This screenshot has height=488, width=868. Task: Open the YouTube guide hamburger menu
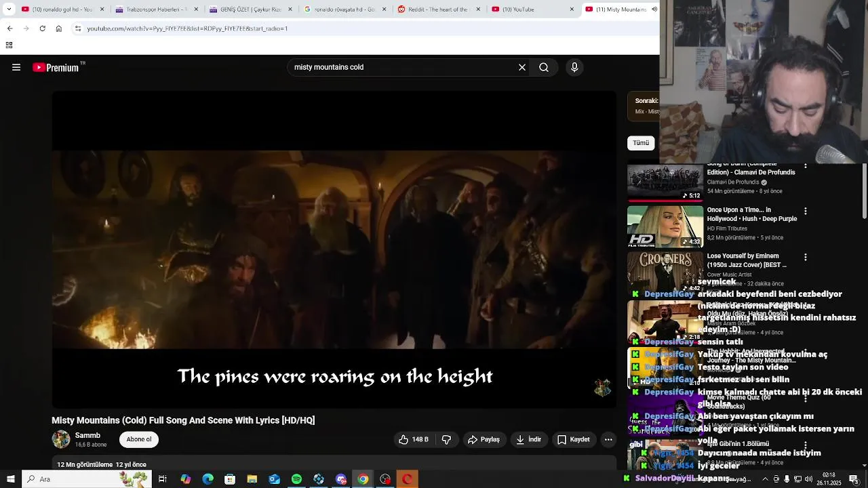point(16,67)
